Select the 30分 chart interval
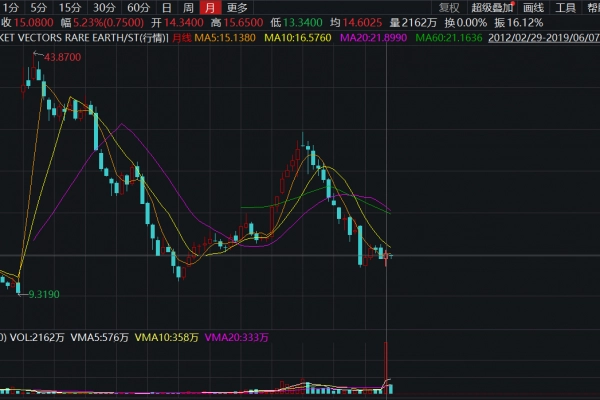 pos(104,8)
